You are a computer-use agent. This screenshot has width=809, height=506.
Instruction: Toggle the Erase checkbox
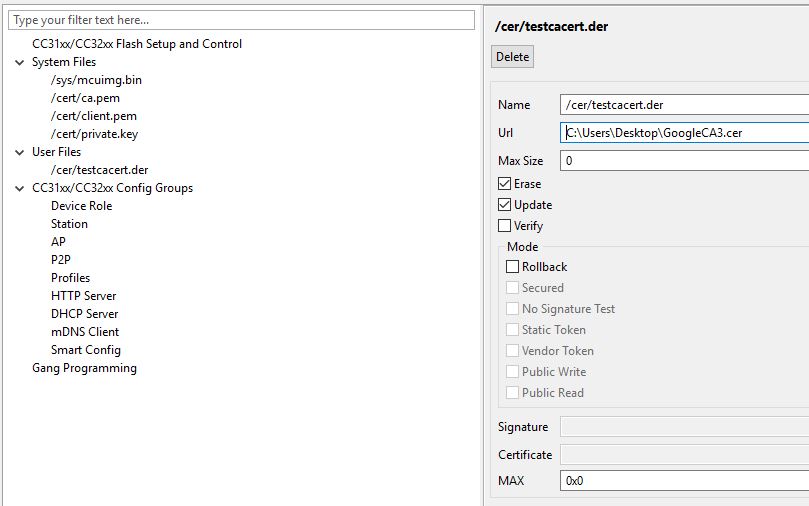tap(505, 184)
